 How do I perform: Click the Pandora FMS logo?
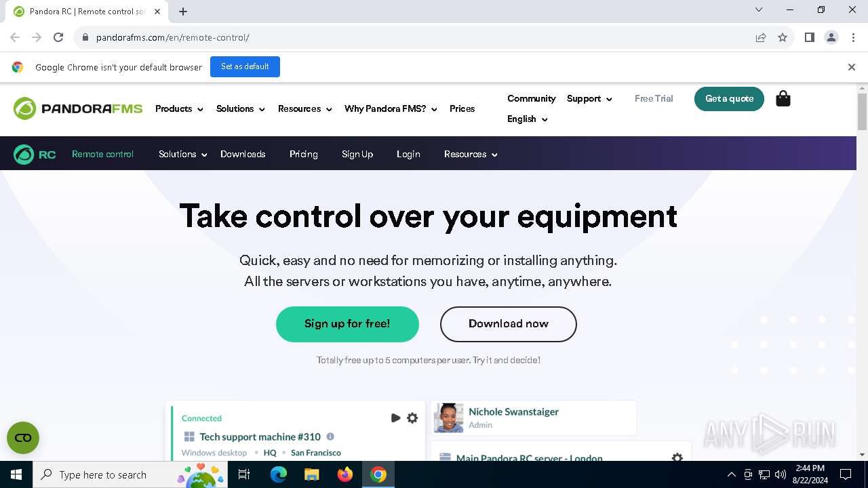78,108
